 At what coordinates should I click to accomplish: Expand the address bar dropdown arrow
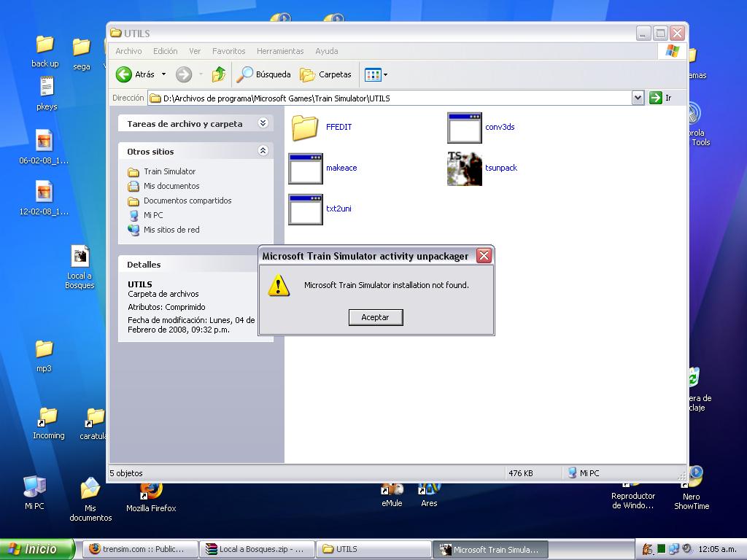(638, 98)
